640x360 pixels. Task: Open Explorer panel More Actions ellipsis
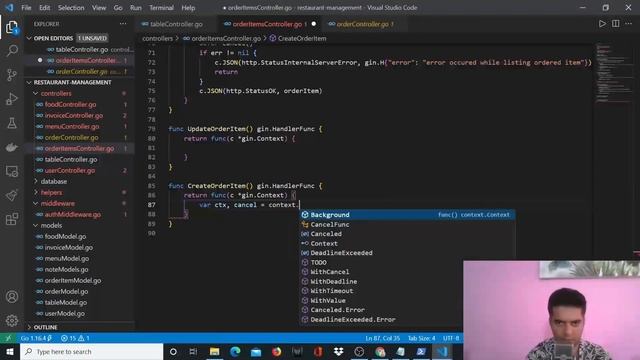[123, 24]
